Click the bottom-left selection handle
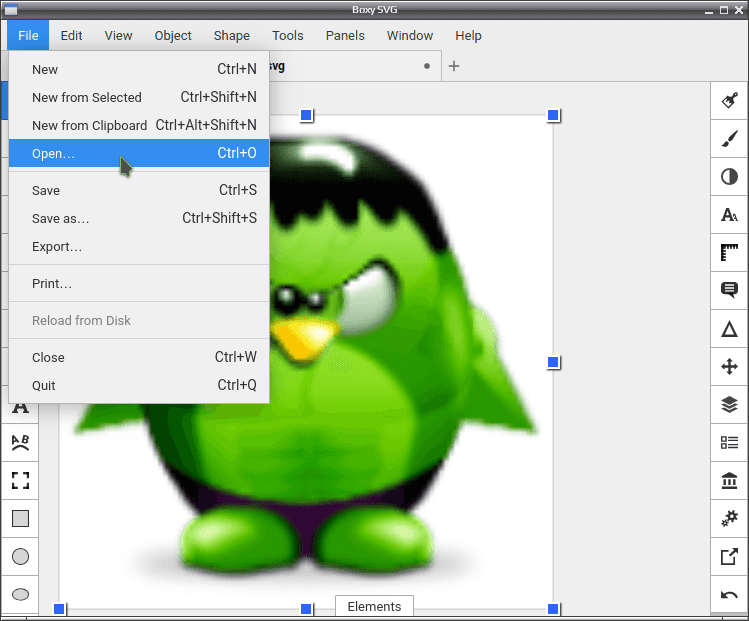This screenshot has width=749, height=621. [59, 609]
